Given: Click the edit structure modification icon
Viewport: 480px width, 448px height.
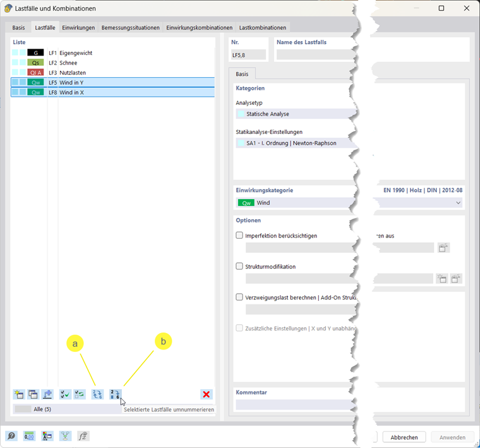Looking at the screenshot, I should click(456, 279).
